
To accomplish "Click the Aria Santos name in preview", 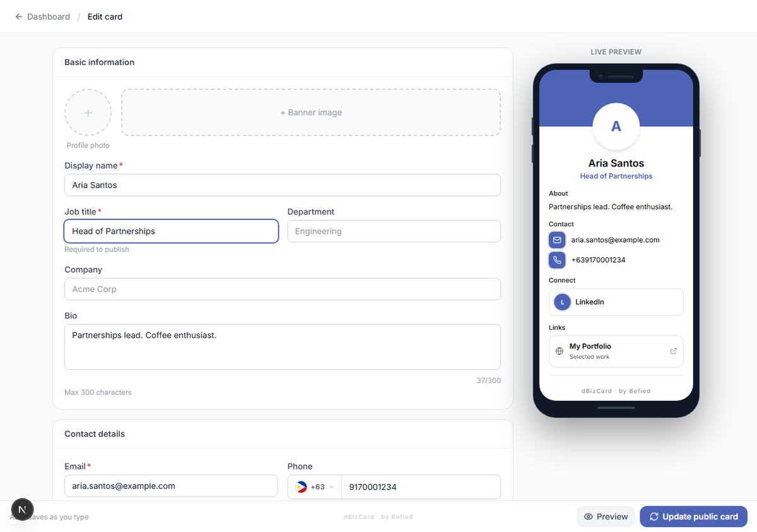I will (x=616, y=163).
